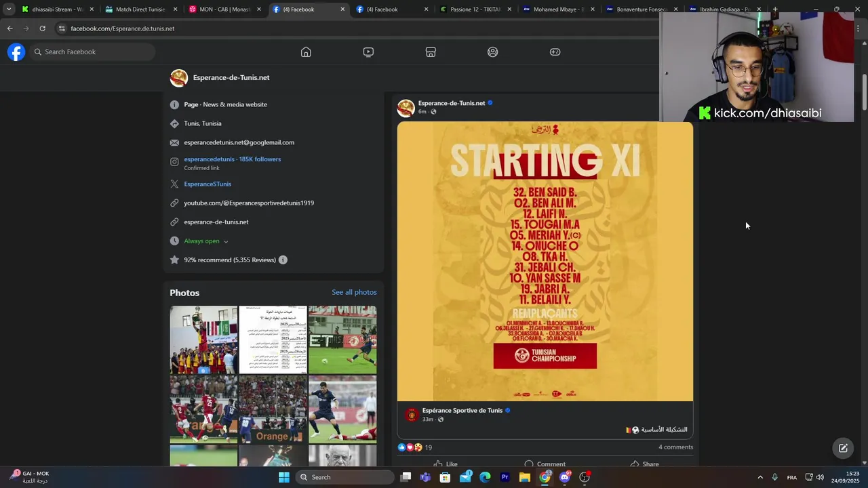Open the Groups icon in top navigation

coord(493,52)
